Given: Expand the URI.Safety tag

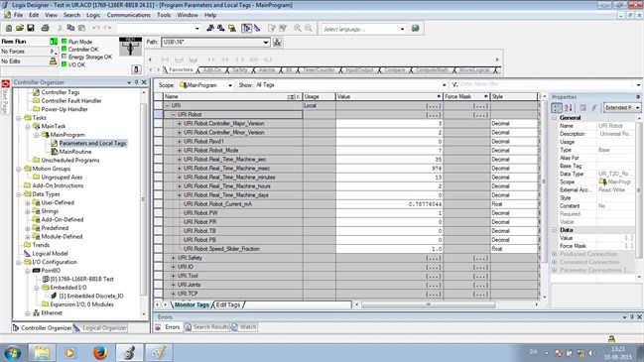Looking at the screenshot, I should pos(174,258).
